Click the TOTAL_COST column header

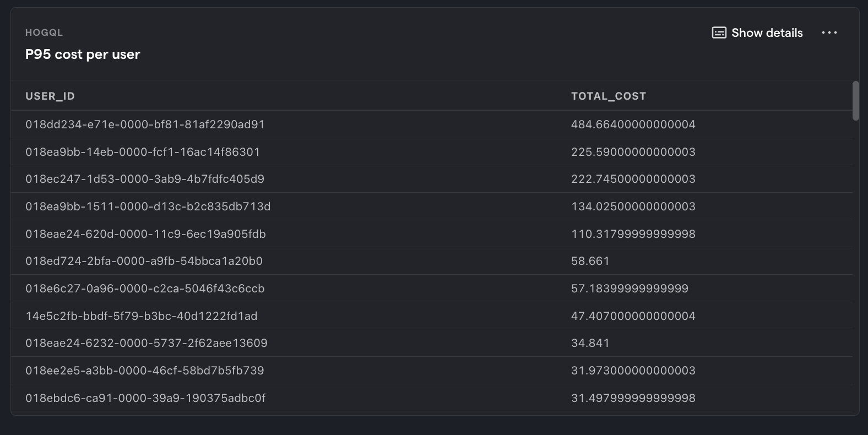[608, 96]
